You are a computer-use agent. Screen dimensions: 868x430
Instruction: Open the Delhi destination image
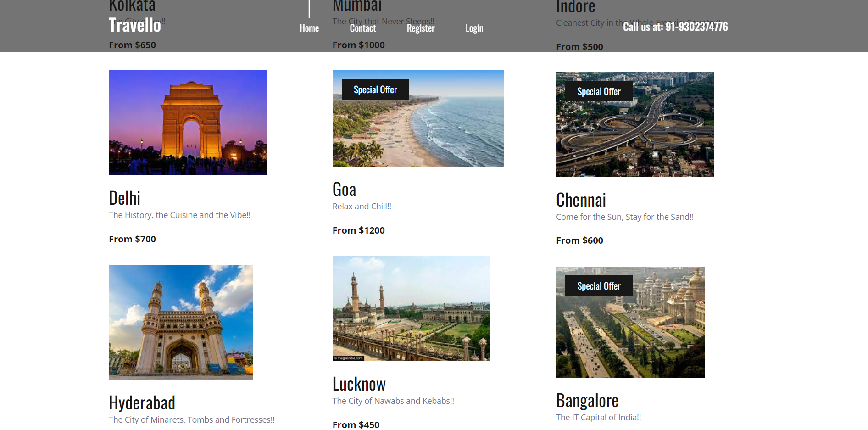[x=187, y=123]
